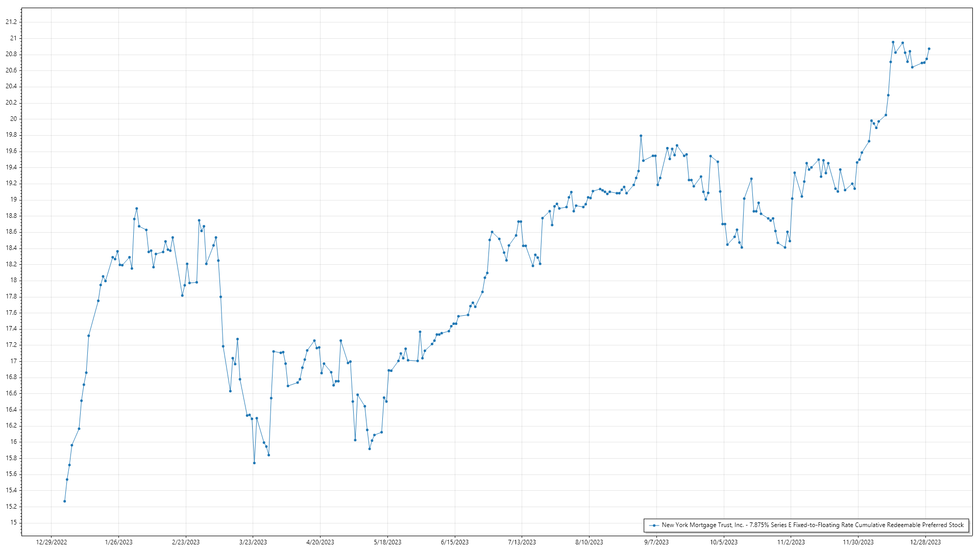The image size is (980, 551).
Task: Click the legend line marker icon
Action: (x=653, y=525)
